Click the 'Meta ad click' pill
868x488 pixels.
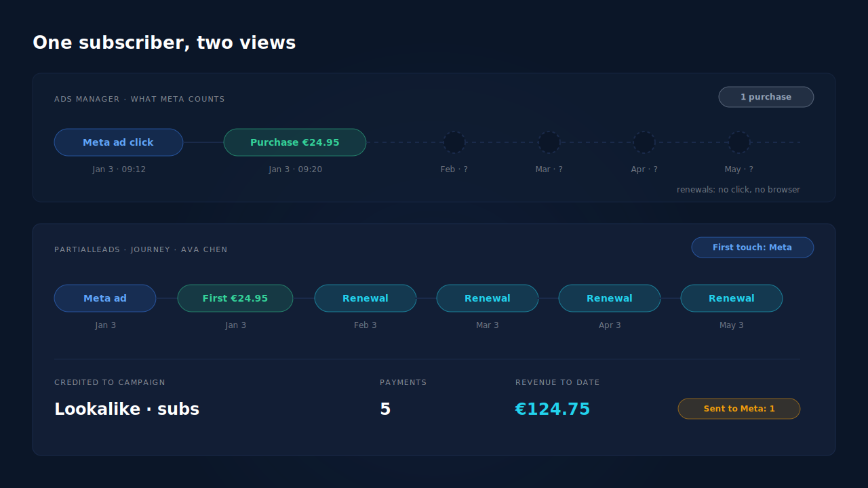point(119,142)
